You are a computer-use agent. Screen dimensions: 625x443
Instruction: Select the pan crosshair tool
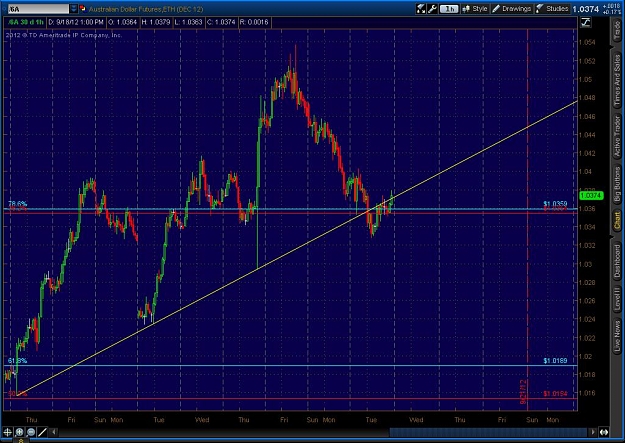pos(8,432)
